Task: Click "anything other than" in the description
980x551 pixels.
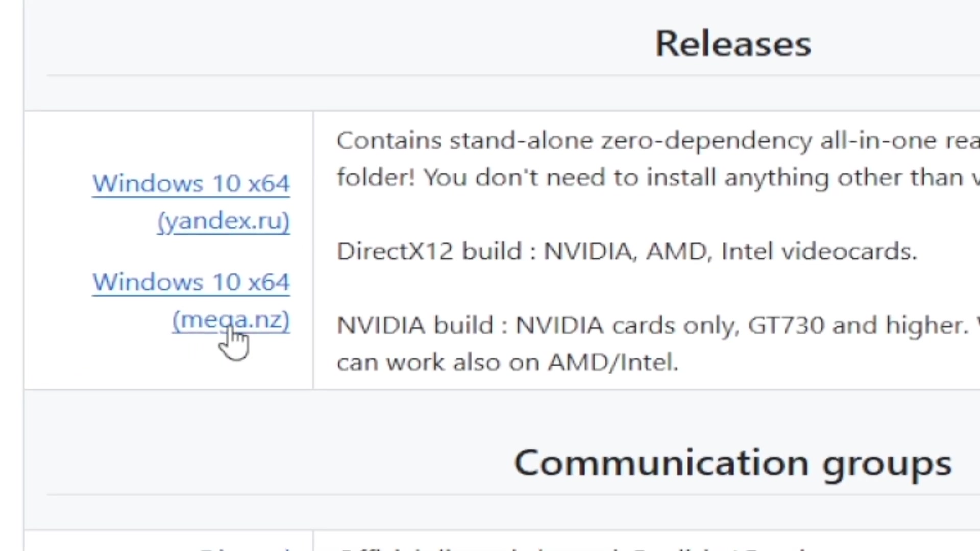Action: tap(843, 178)
